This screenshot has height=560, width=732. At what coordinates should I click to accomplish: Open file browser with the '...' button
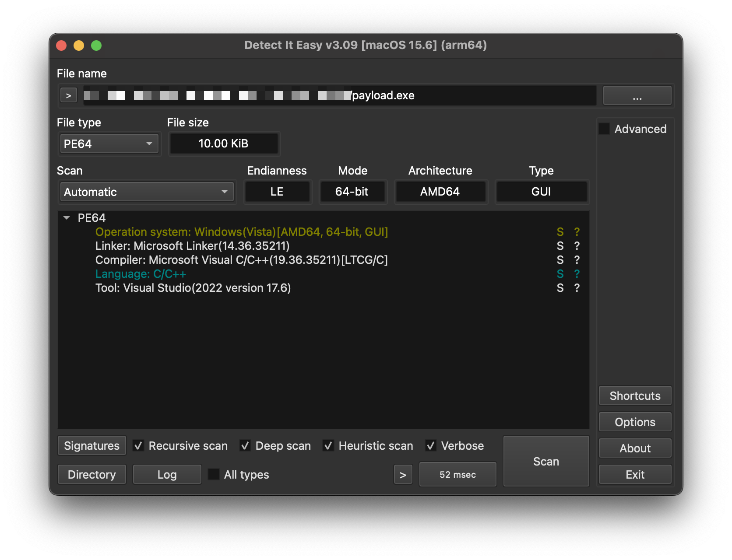pos(637,95)
